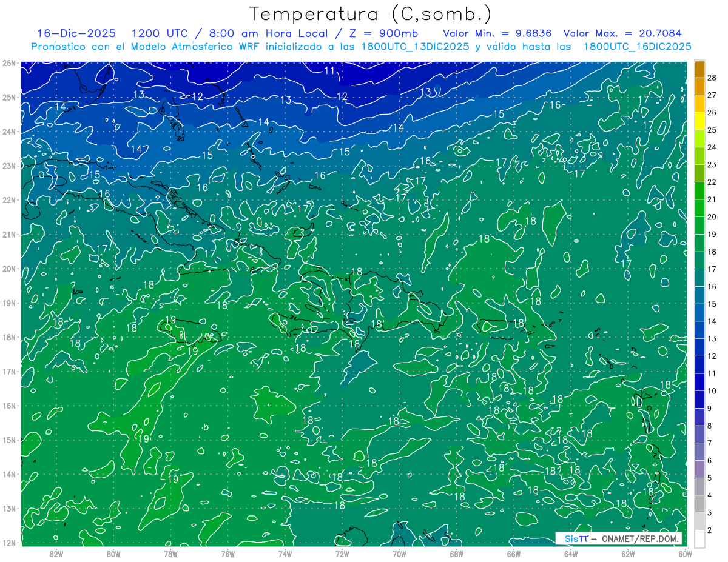Click the '22' label on the color scale
Image resolution: width=728 pixels, height=562 pixels.
[712, 182]
